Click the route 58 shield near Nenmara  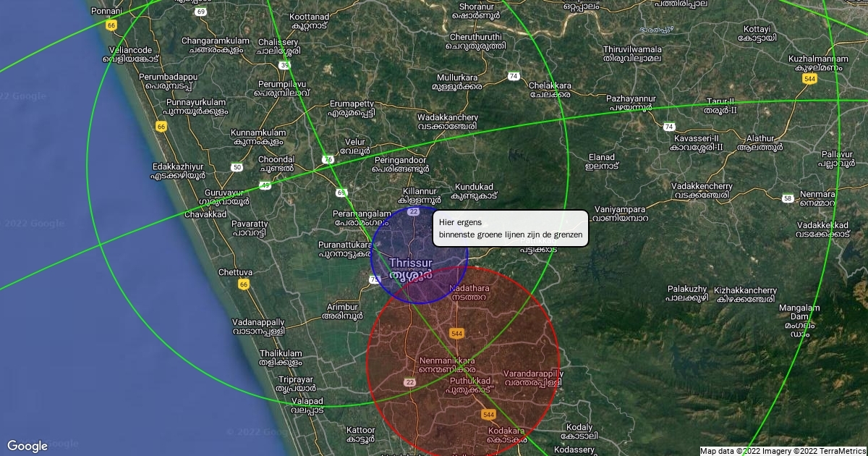coord(788,198)
